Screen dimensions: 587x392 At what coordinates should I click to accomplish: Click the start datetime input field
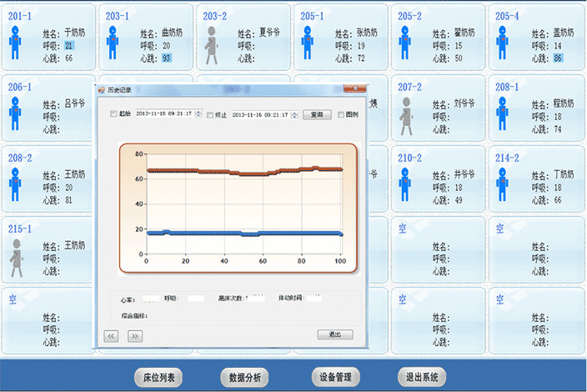coord(163,113)
